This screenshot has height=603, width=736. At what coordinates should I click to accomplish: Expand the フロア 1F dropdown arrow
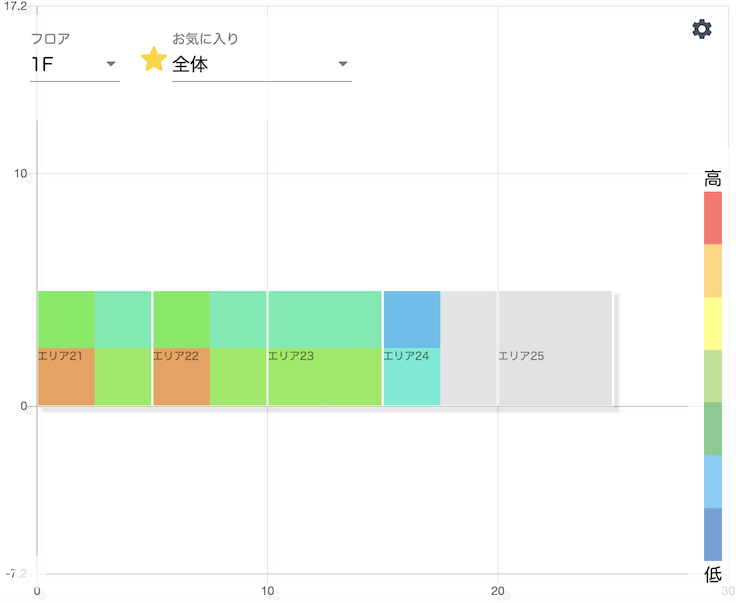tap(110, 65)
